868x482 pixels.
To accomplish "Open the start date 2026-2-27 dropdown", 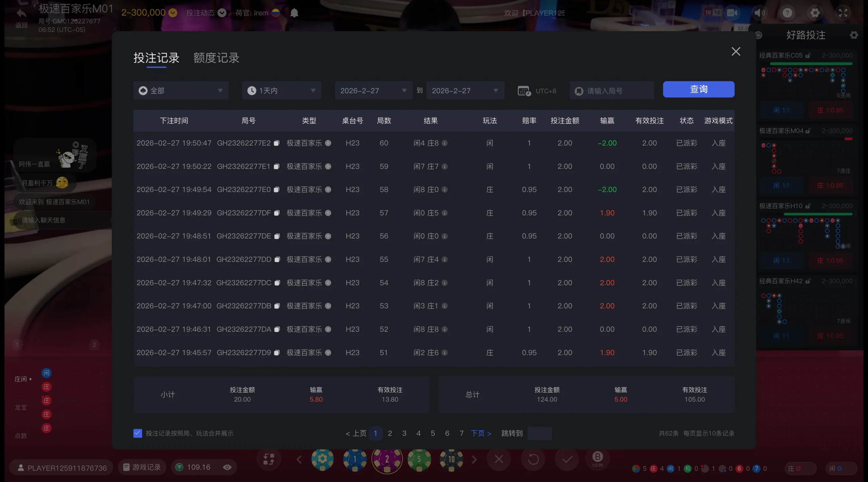I will [373, 91].
